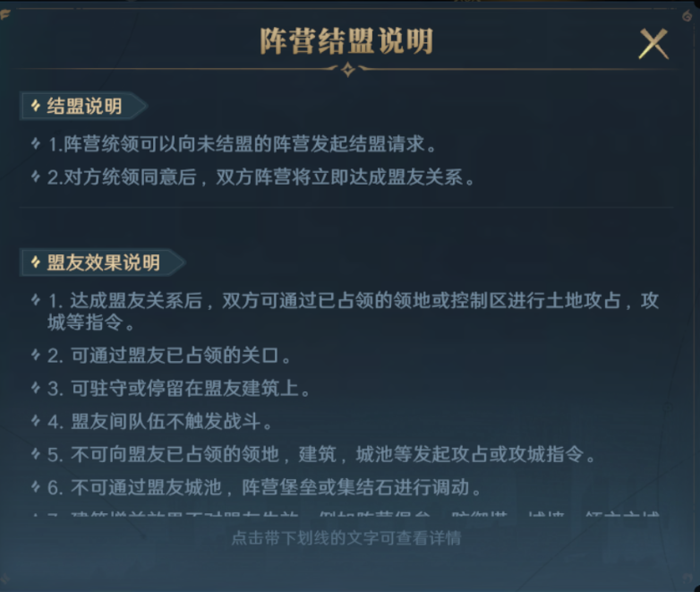Click the bullet icon before 5. 不可向盟友已占领的领地
This screenshot has height=592, width=700.
coord(36,454)
